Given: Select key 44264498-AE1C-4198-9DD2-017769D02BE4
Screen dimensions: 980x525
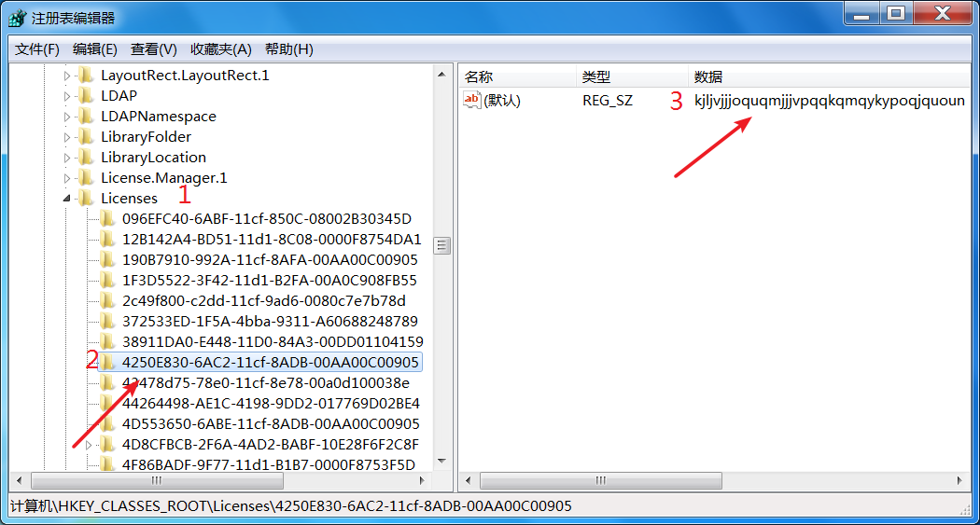Looking at the screenshot, I should click(x=271, y=404).
